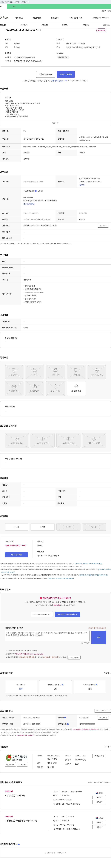Click the 장애인용 화장실 facility icon
111x868 pixels.
click(68, 440)
